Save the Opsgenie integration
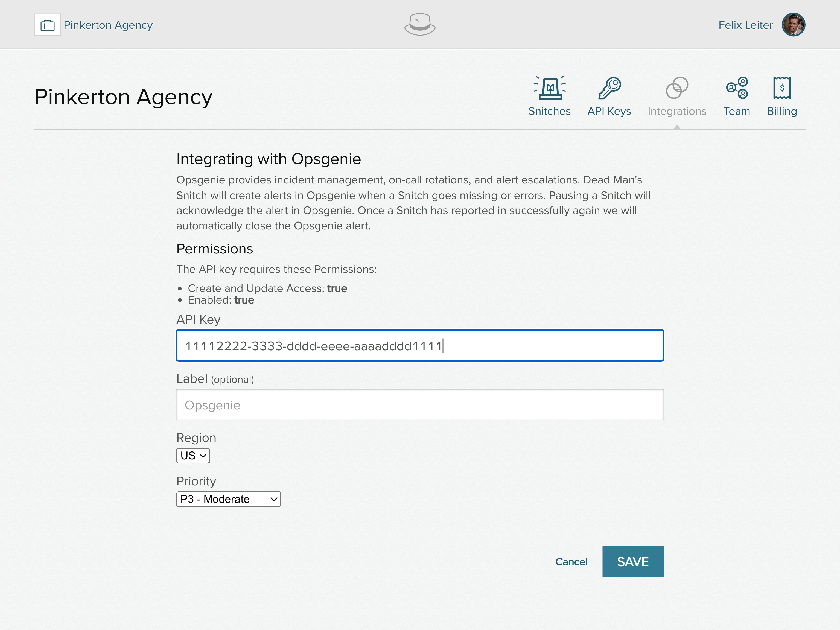 [x=633, y=562]
